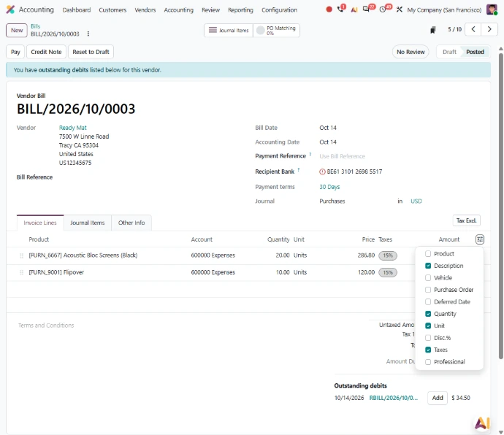Click Reset to Draft button
Viewport: 504px width, 435px height.
click(91, 52)
